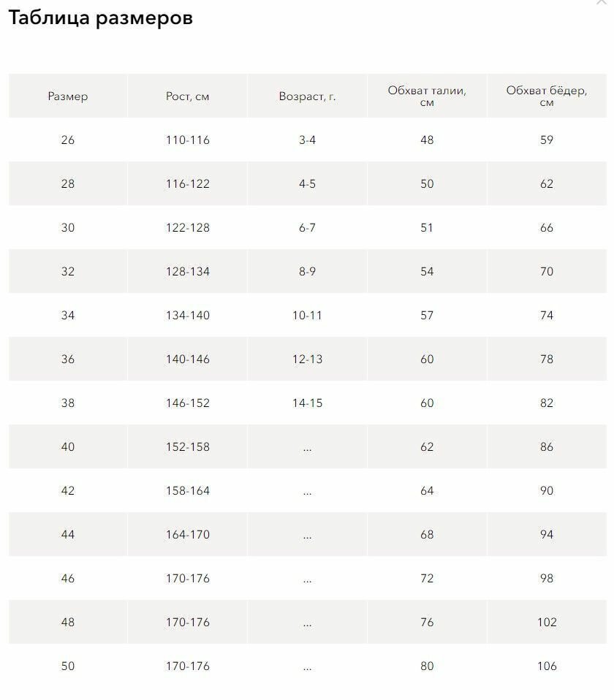Select size 50 in the table

[x=68, y=666]
